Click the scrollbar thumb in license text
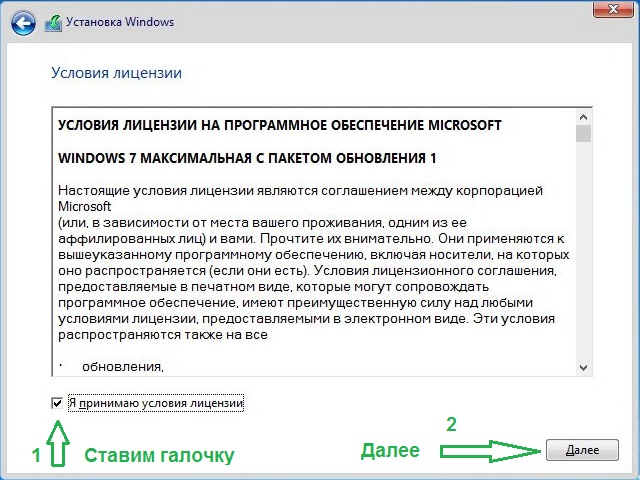640x480 pixels. [584, 133]
